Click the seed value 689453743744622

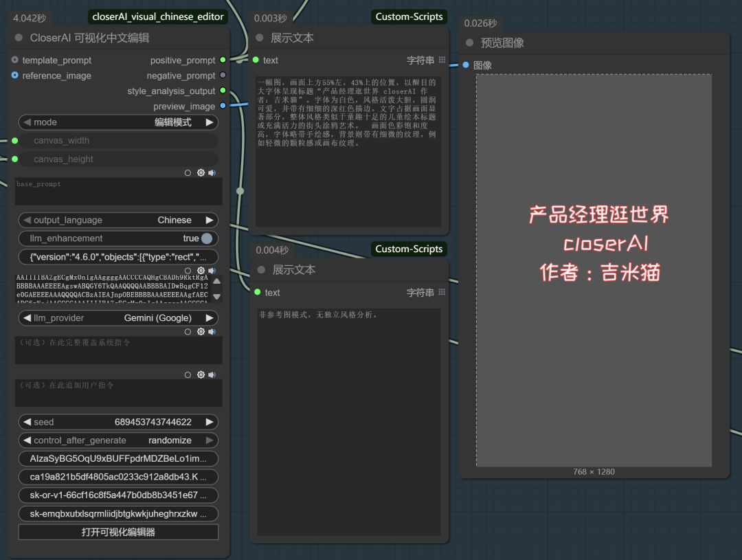click(153, 422)
